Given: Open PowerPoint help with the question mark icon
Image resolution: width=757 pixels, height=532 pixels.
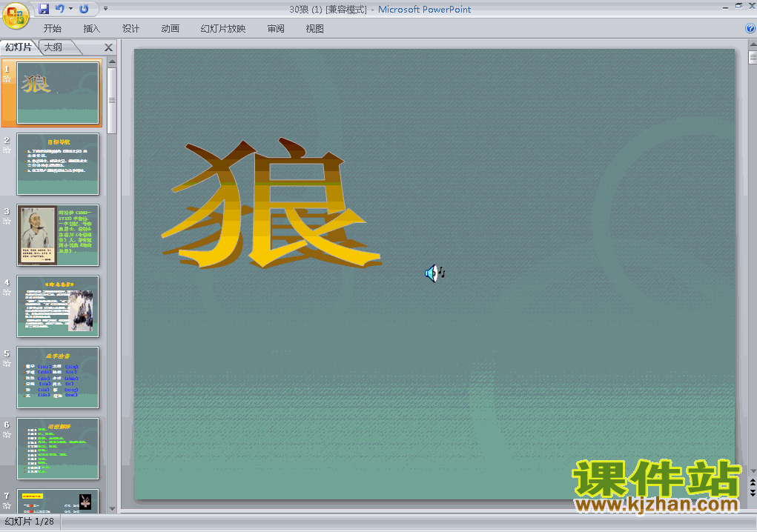Looking at the screenshot, I should (750, 28).
